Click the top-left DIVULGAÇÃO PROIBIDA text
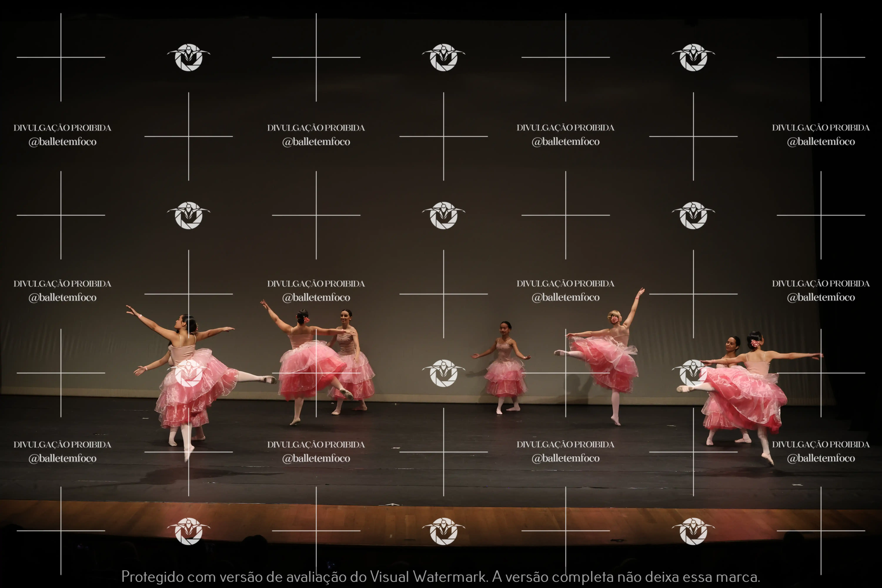The image size is (882, 588). 62,128
